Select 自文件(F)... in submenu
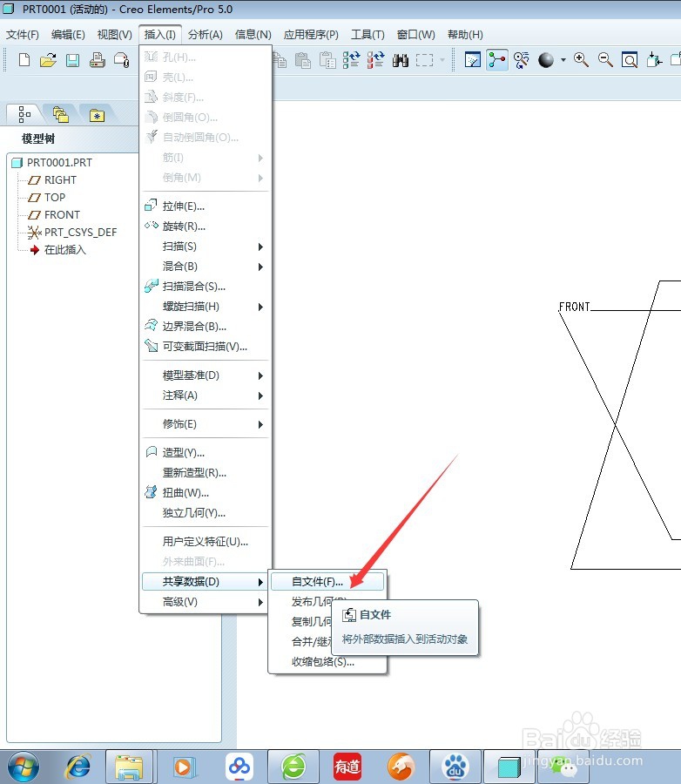681x784 pixels. click(327, 582)
